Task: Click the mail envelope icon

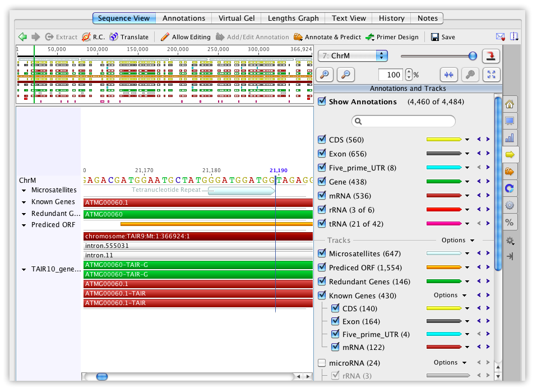Action: coord(501,36)
